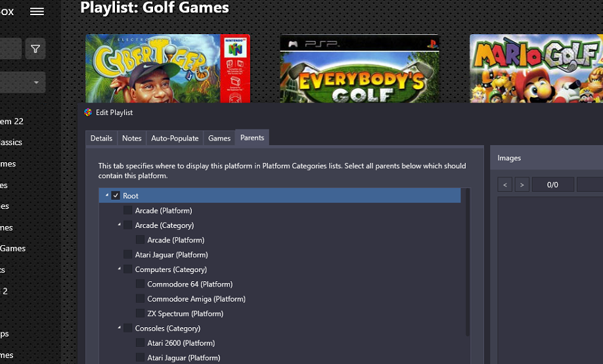Click the 'Playlist: Golf Games' title
This screenshot has width=603, height=364.
[154, 8]
